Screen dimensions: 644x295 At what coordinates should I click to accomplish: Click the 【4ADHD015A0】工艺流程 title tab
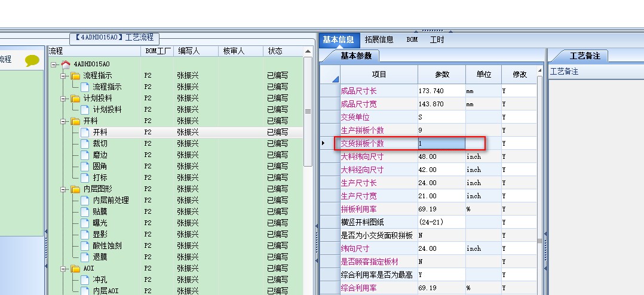[114, 38]
